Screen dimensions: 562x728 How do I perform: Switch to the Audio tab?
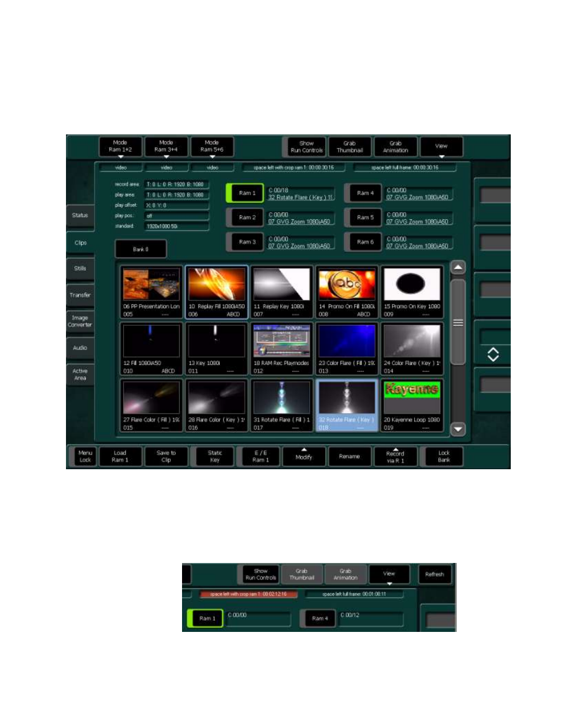80,348
